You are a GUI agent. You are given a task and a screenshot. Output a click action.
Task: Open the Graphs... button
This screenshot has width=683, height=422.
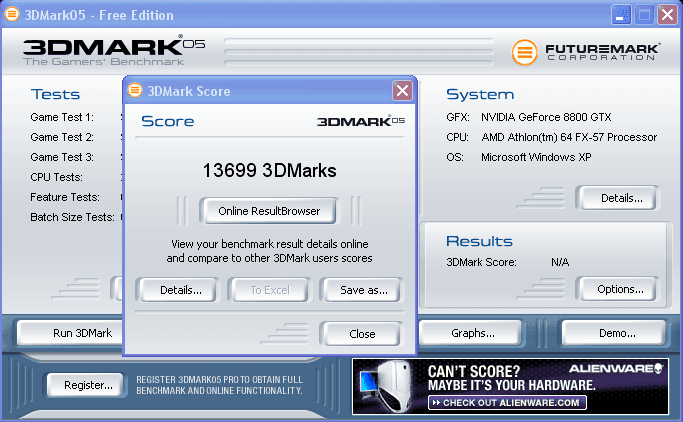click(x=472, y=333)
